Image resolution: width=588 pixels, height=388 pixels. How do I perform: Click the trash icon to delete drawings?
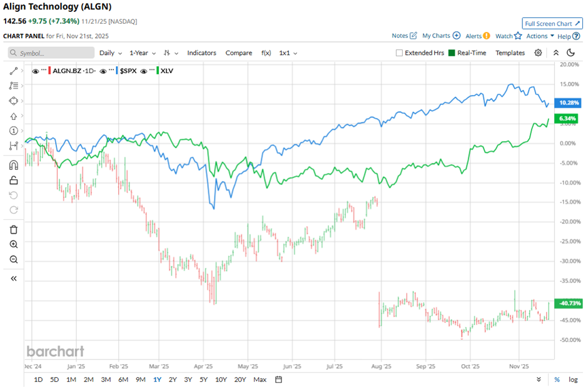tap(14, 229)
